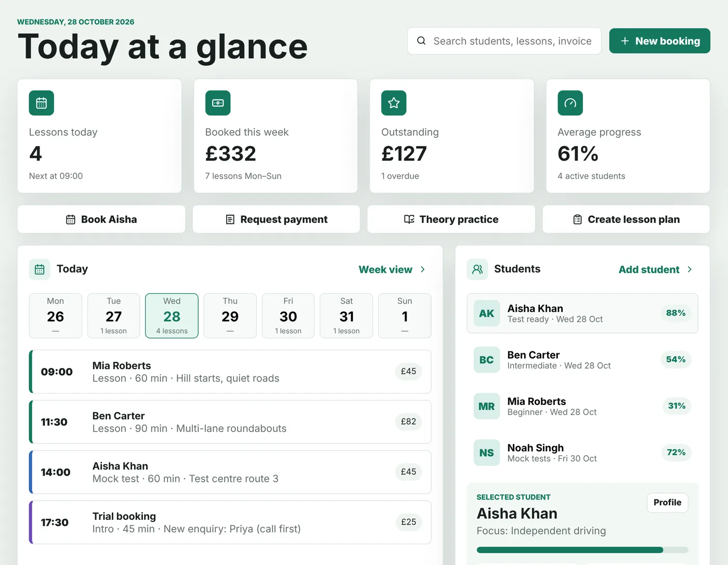Click the New booking button
The width and height of the screenshot is (728, 565).
point(660,41)
